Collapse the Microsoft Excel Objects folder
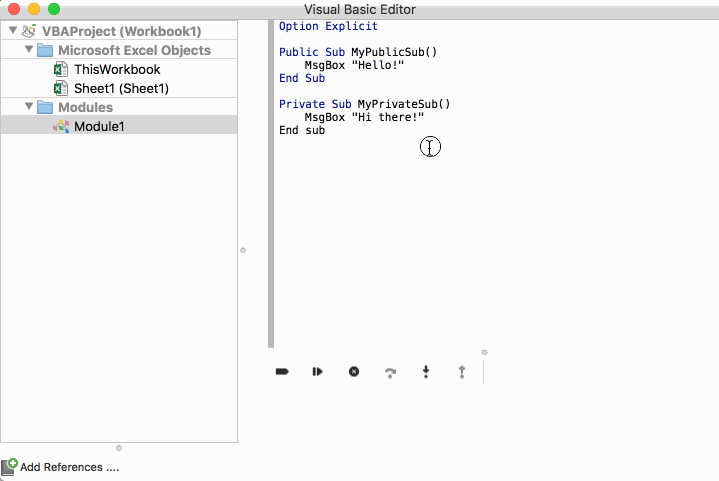 click(29, 49)
